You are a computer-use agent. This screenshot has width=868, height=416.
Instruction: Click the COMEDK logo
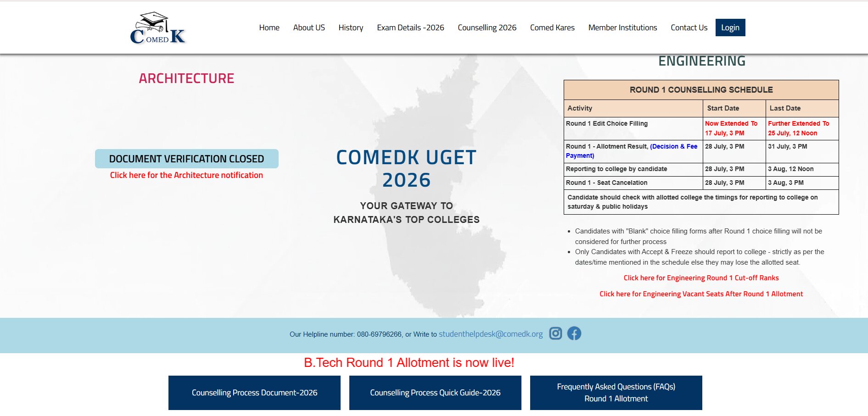click(157, 28)
